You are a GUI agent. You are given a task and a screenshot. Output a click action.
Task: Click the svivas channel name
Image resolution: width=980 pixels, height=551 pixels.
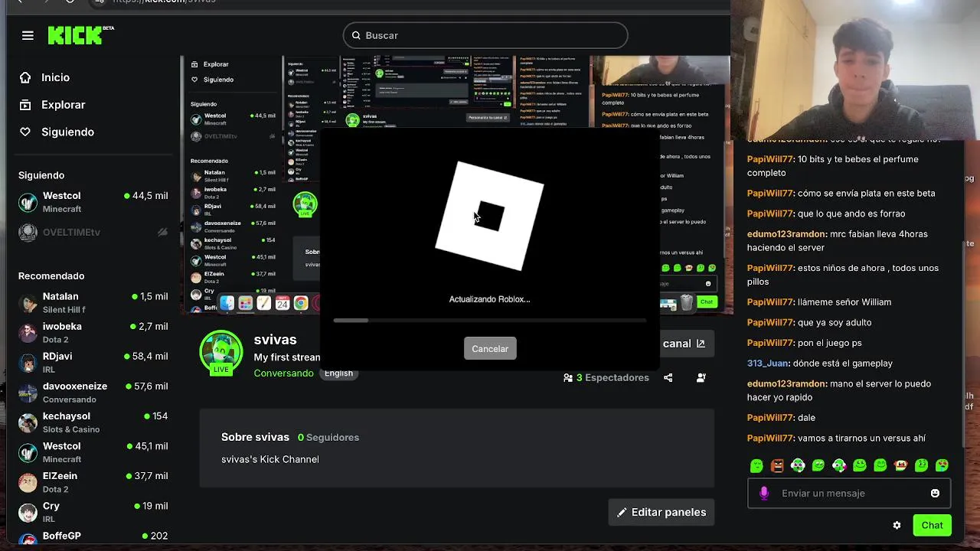tap(275, 340)
